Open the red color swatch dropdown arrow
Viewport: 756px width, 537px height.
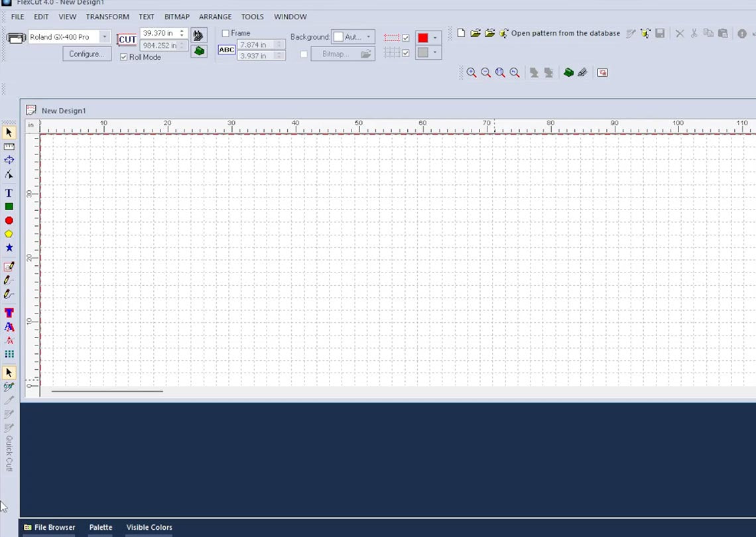tap(435, 38)
